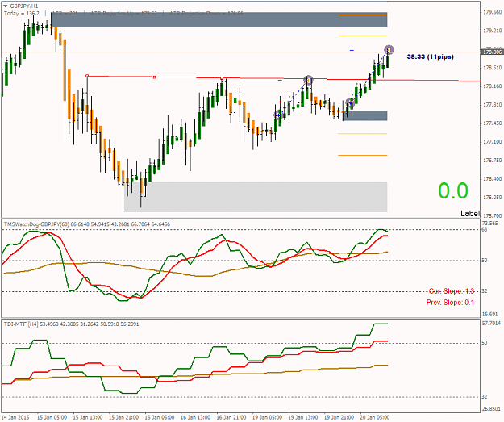Viewport: 504px width, 422px height.
Task: Select the small slate zone rectangle near 177.6
Action: 365,116
